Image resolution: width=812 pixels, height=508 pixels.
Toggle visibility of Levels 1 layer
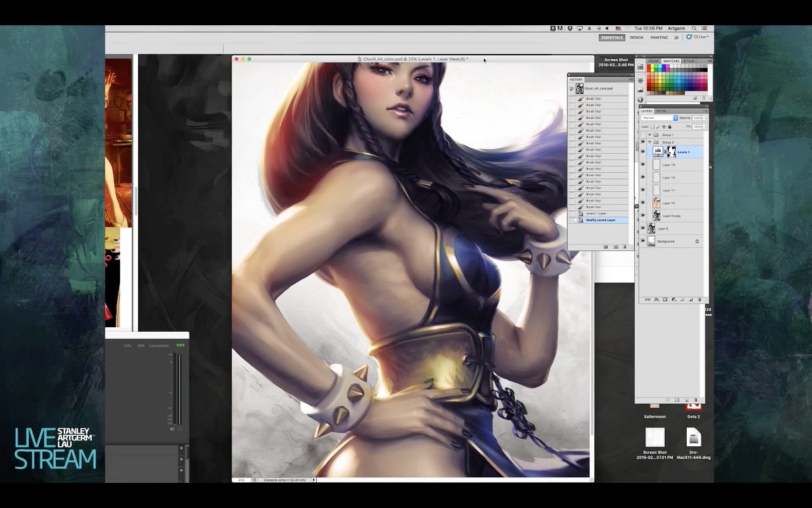(x=643, y=152)
